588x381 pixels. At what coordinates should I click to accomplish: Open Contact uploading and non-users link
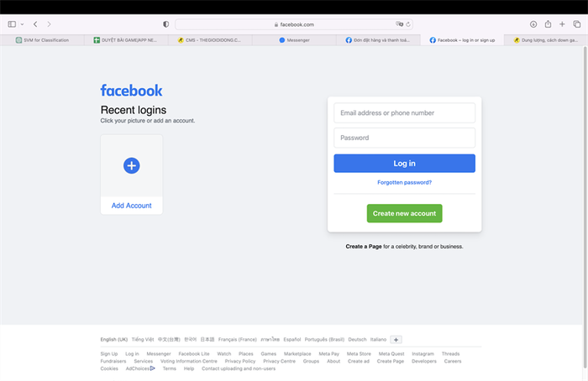239,368
